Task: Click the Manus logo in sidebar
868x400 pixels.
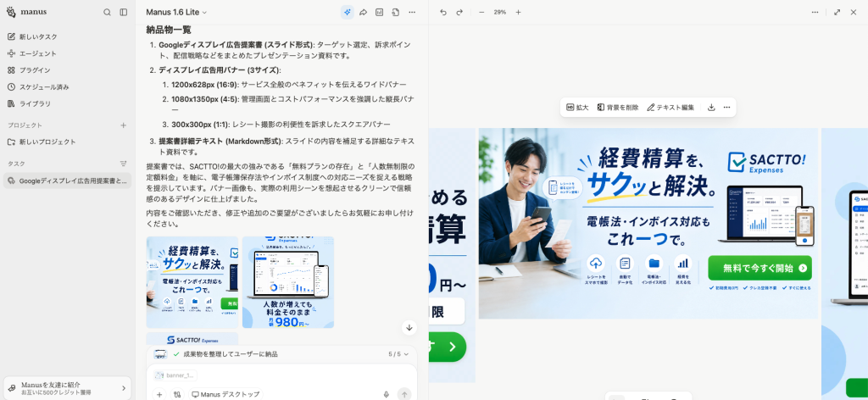Action: pyautogui.click(x=26, y=12)
